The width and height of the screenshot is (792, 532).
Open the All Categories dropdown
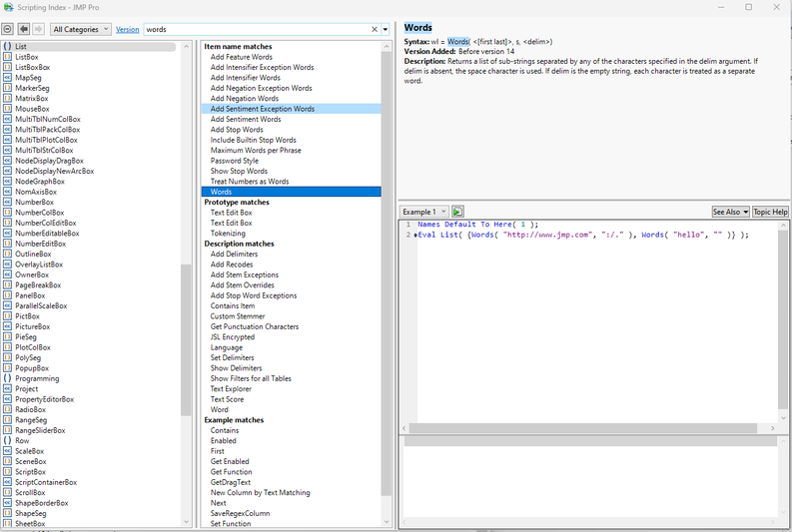point(80,30)
